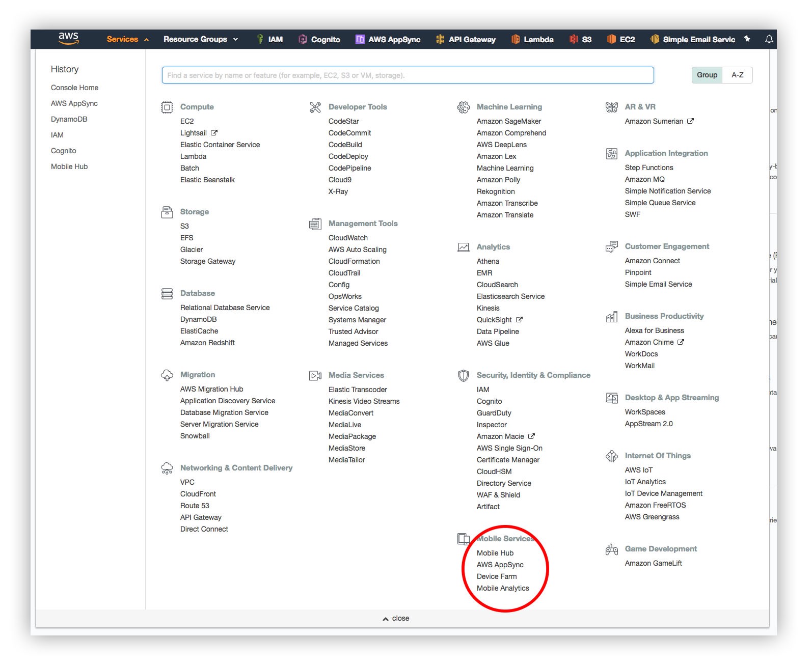
Task: Open the Glacier storage service
Action: tap(192, 249)
